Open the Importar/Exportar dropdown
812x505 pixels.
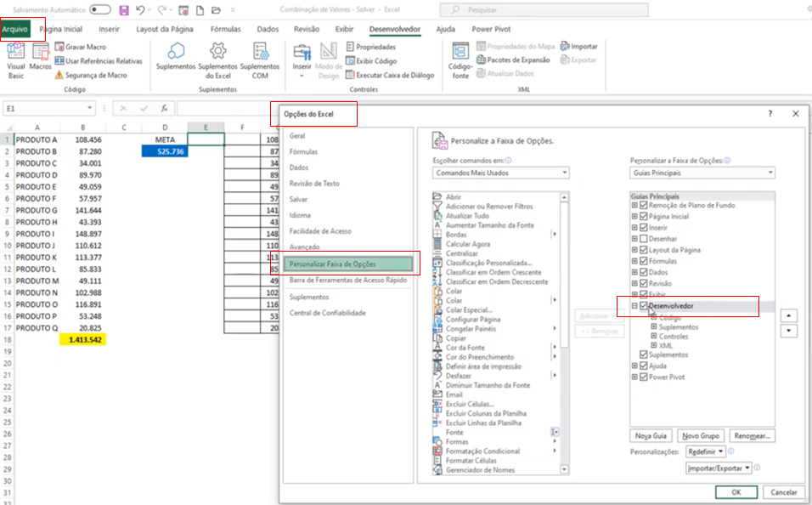point(719,468)
